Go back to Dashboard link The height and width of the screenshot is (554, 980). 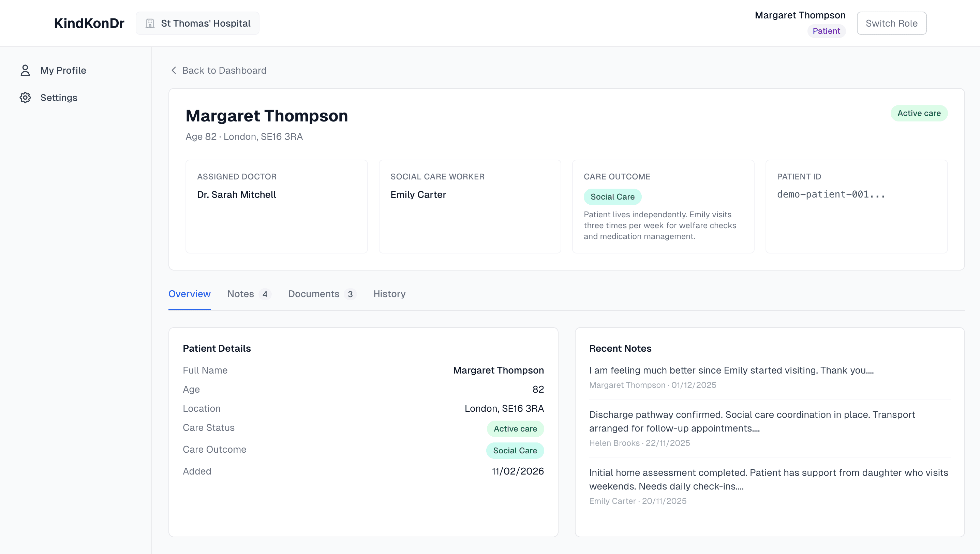(x=224, y=70)
